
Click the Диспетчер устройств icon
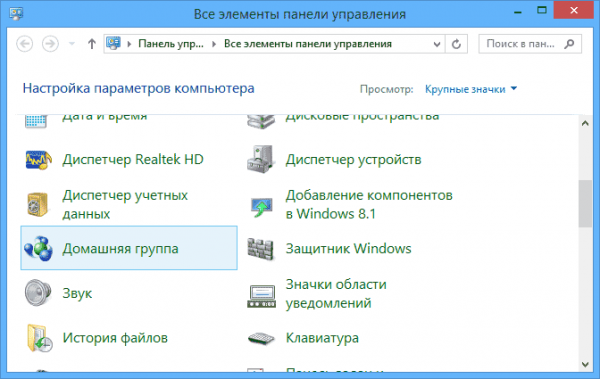pos(261,160)
